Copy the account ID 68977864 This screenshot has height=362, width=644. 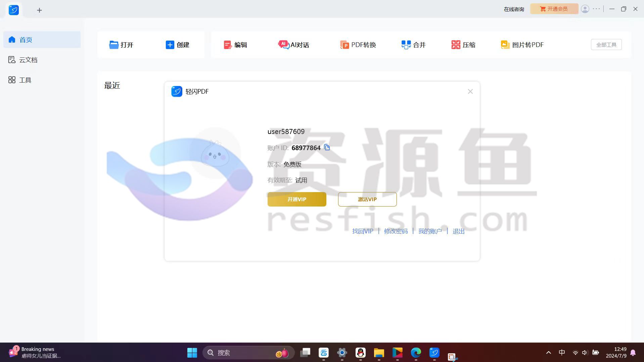pos(327,147)
